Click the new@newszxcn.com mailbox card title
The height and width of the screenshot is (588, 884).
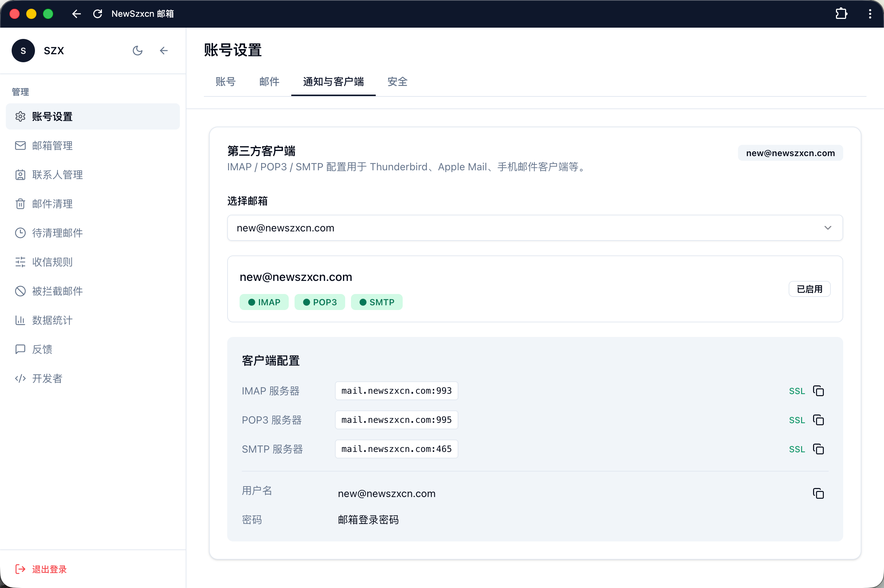(x=296, y=277)
